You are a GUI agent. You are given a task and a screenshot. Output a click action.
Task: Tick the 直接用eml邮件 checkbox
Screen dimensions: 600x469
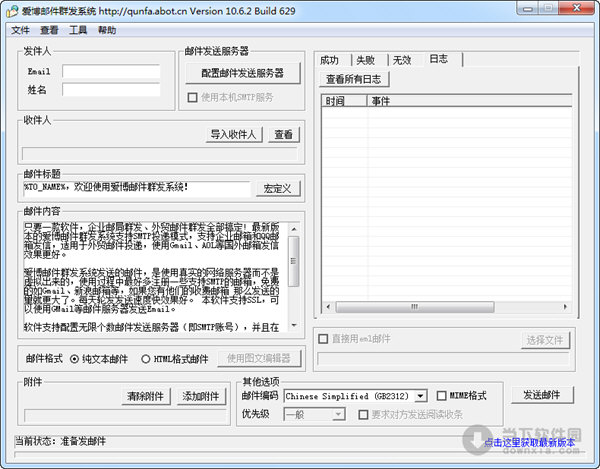pyautogui.click(x=323, y=340)
